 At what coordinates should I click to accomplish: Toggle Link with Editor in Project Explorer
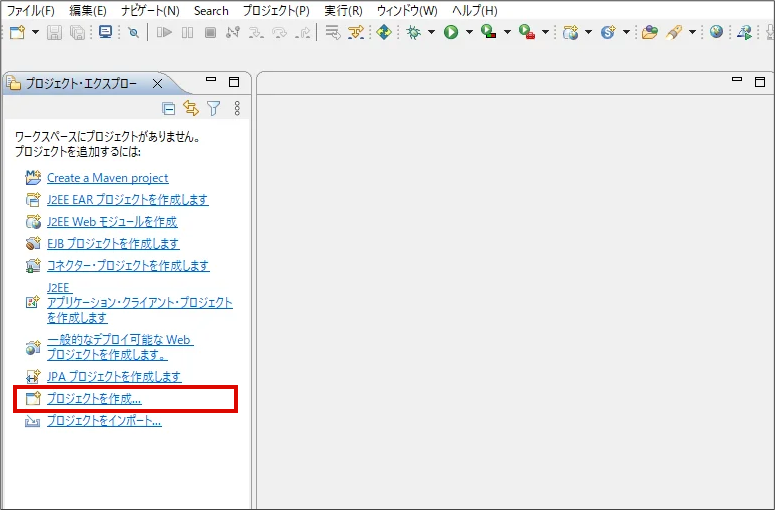(191, 108)
